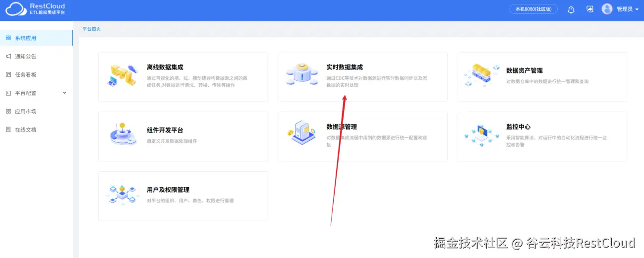Open the 离线数据集成 title
Screen dimensions: 644x258
[165, 67]
